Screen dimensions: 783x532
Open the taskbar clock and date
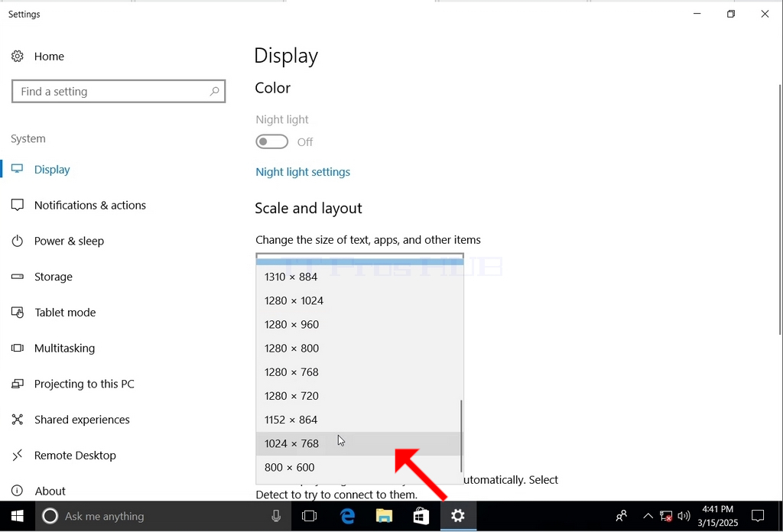coord(717,516)
